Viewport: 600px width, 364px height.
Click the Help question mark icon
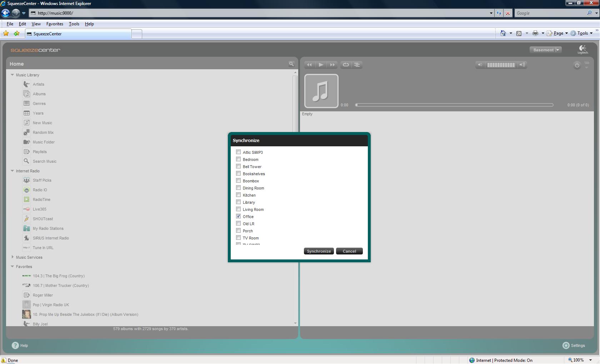(x=15, y=345)
